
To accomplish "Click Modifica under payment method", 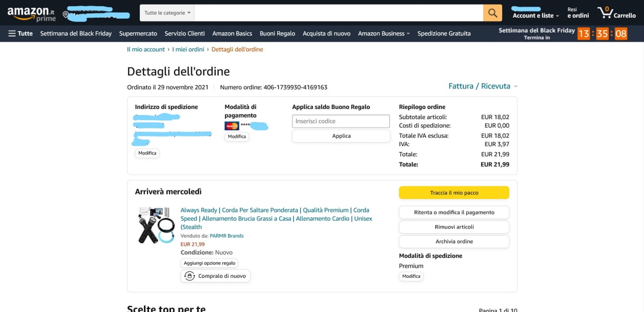I will [237, 137].
